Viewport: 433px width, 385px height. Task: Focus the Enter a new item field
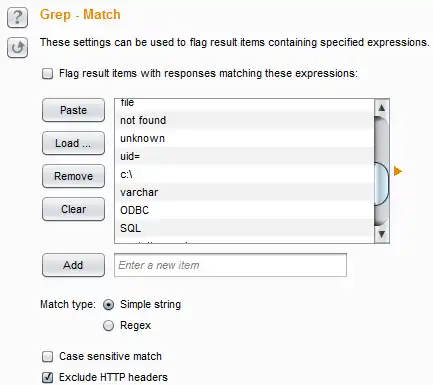(230, 265)
